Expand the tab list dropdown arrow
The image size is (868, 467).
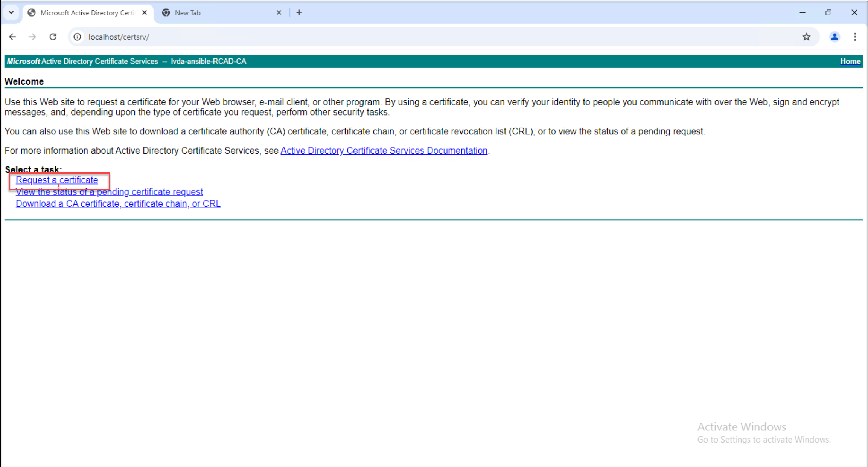[x=11, y=12]
